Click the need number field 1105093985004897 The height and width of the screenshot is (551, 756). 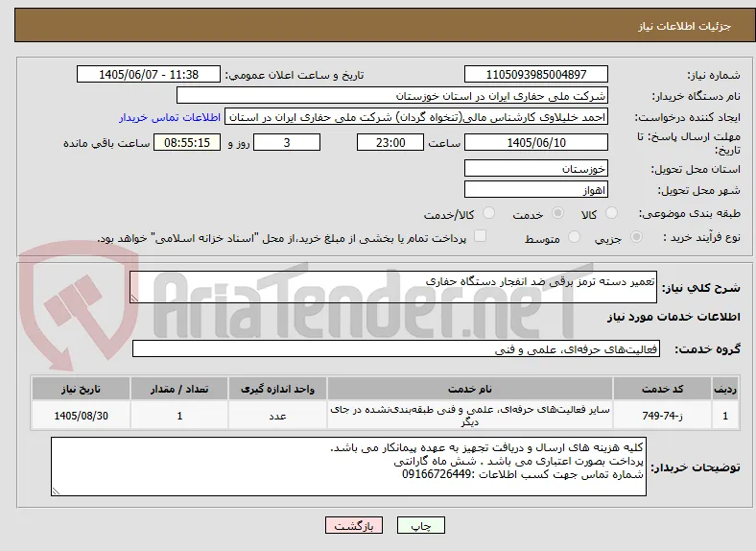point(536,74)
